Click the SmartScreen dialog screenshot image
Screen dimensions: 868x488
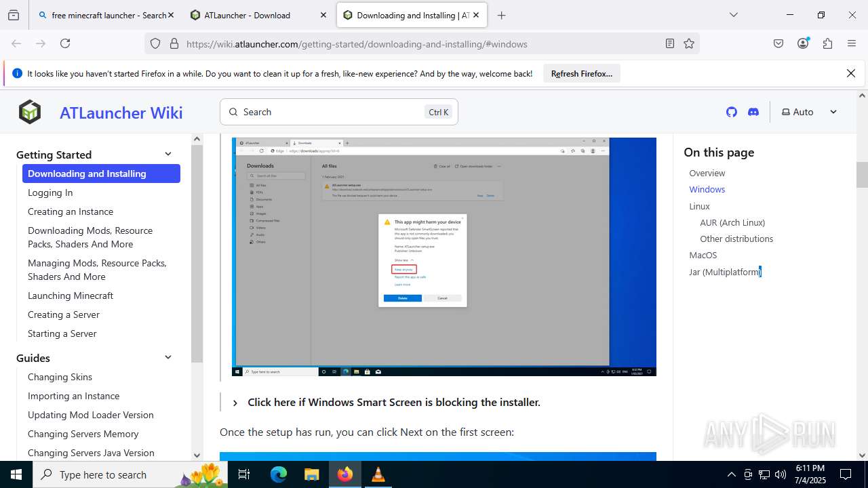point(444,256)
